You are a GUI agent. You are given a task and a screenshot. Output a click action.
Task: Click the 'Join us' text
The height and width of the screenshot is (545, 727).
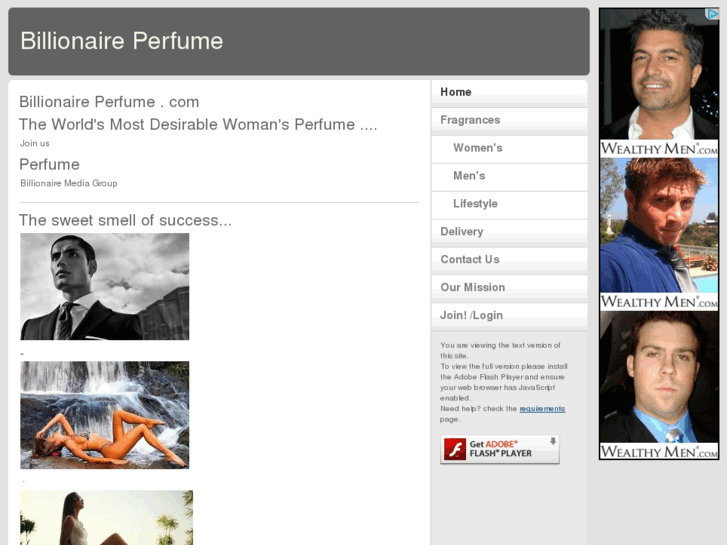tap(35, 143)
